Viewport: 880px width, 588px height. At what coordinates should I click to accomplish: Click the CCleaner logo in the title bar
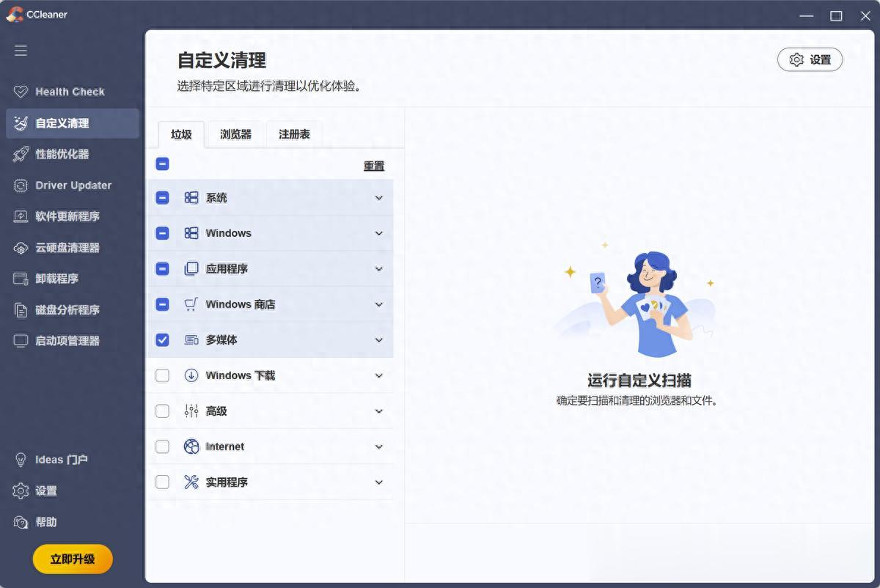[15, 14]
